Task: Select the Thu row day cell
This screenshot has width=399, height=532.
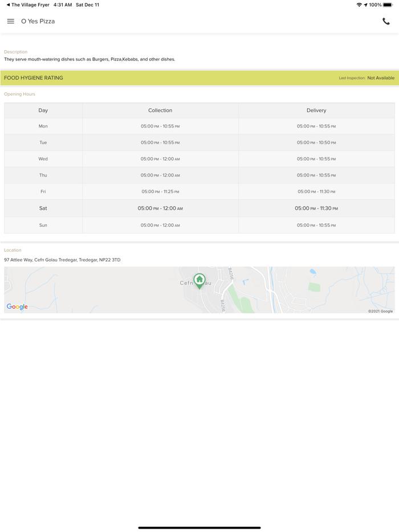Action: point(43,175)
